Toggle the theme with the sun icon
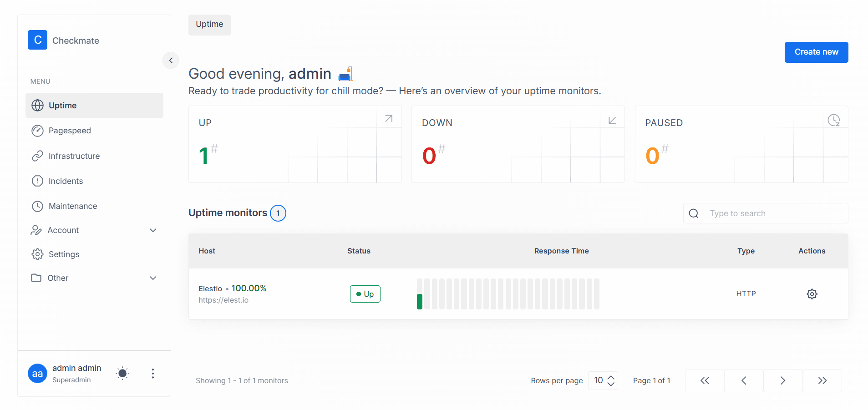 [x=122, y=373]
